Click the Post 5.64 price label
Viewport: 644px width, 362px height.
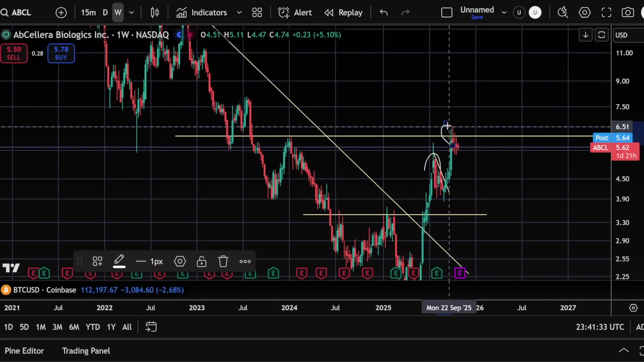point(612,138)
